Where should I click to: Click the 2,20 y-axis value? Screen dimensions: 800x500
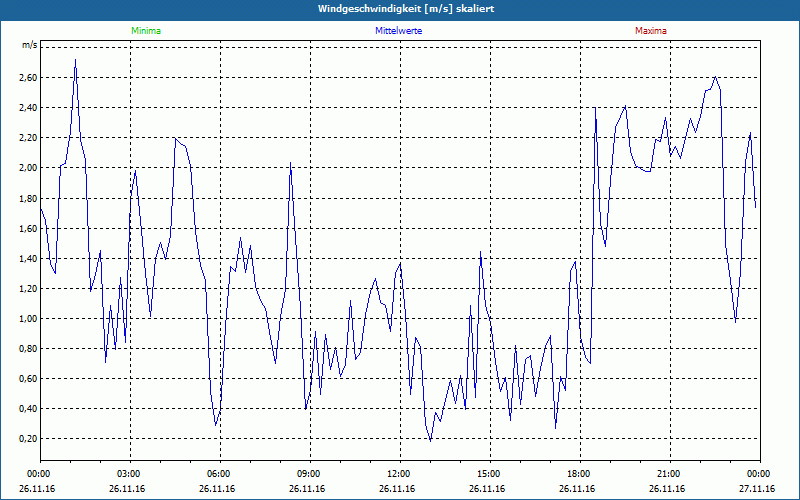(29, 138)
